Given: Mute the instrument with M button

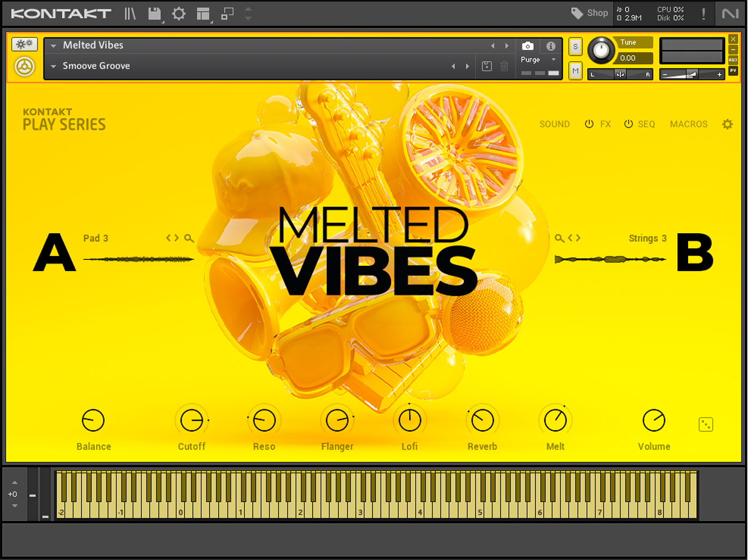Looking at the screenshot, I should point(575,70).
